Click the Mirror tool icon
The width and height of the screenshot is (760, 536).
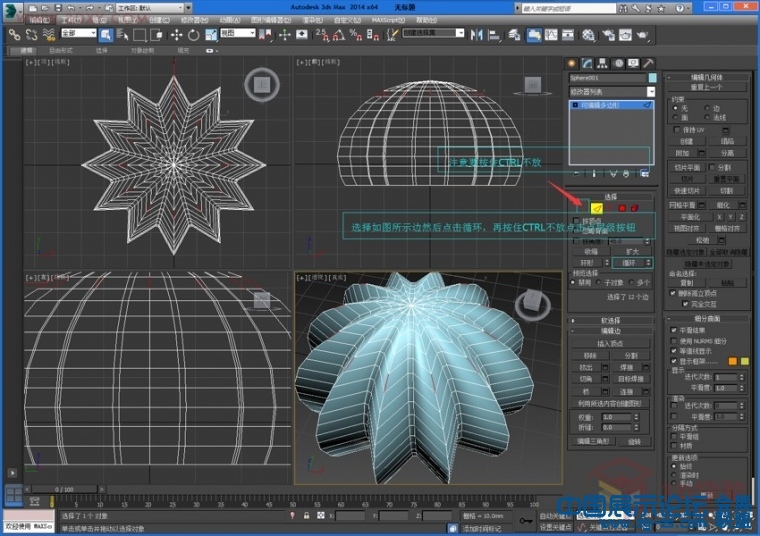[477, 35]
